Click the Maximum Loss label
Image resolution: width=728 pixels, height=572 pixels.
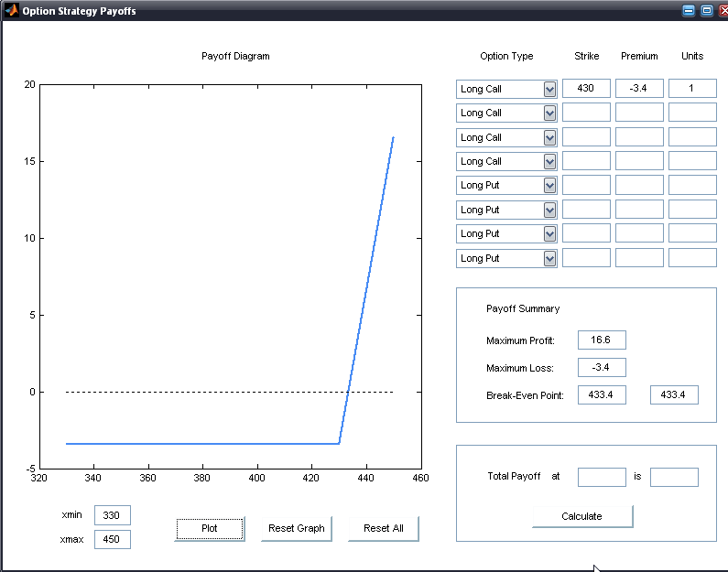coord(520,368)
